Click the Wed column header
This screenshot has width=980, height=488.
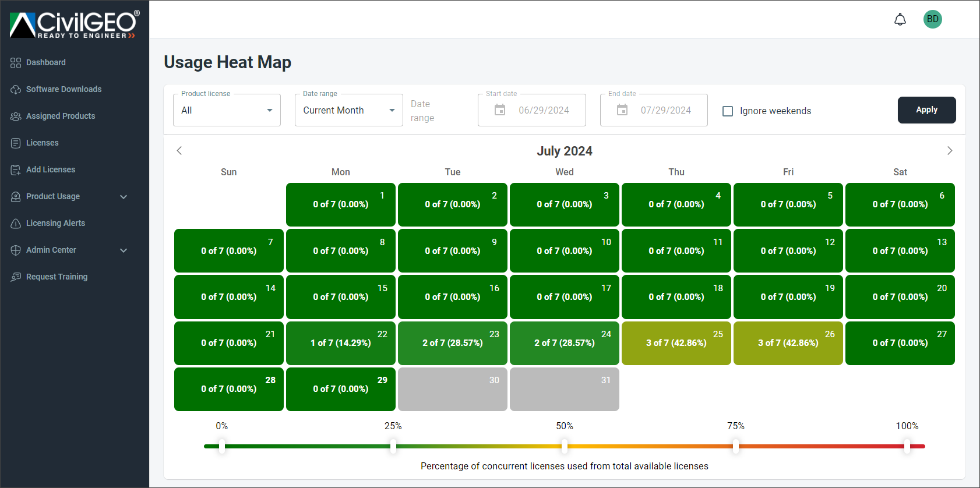(565, 172)
